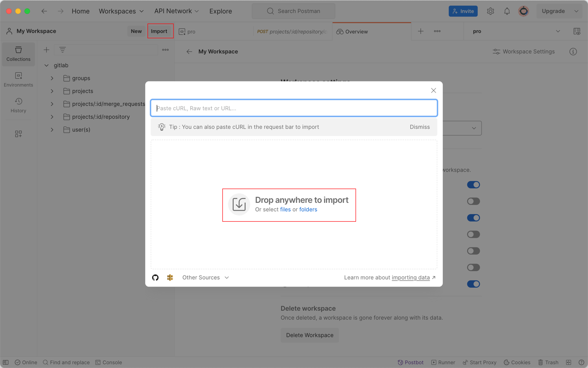Open the Environments sidebar panel
The image size is (588, 368).
pyautogui.click(x=18, y=80)
